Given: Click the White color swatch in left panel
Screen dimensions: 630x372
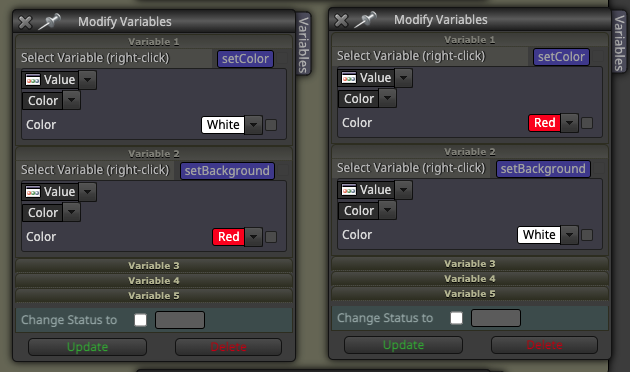Looking at the screenshot, I should 223,125.
